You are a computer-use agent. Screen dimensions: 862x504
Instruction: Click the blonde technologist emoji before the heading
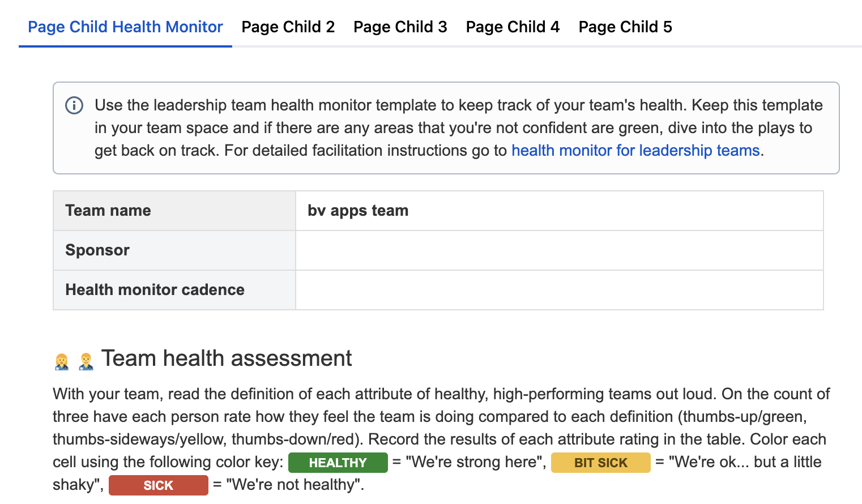[62, 361]
